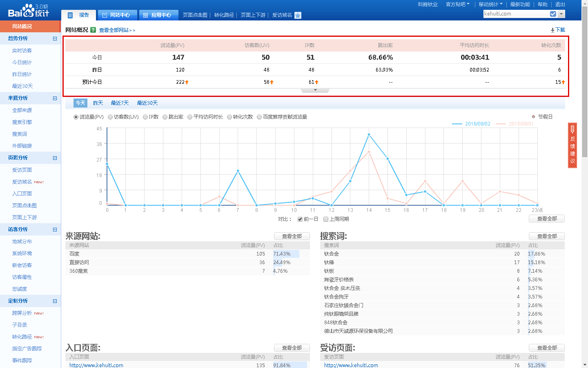The height and width of the screenshot is (368, 588).
Task: Select the 今天 chart range tab
Action: click(80, 103)
